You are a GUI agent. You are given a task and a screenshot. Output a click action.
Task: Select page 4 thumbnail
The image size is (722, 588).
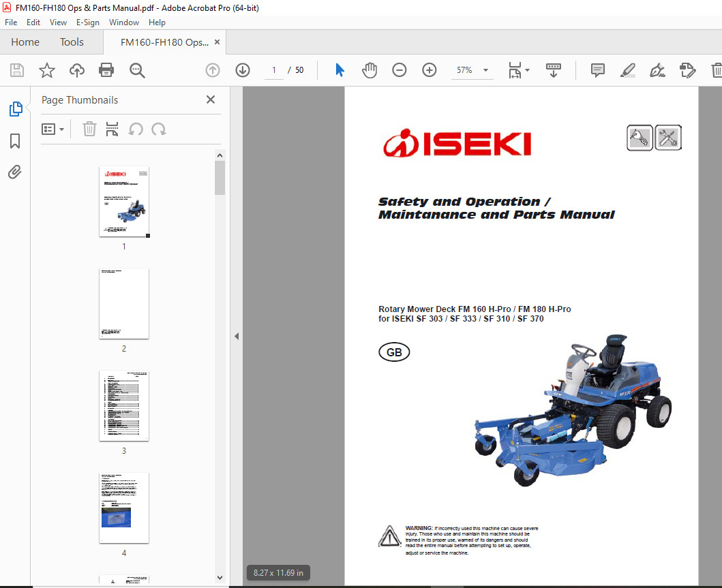click(x=124, y=508)
